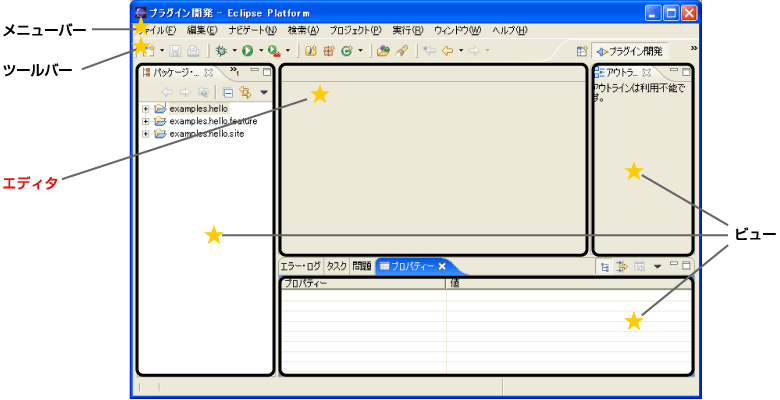780x400 pixels.
Task: Open the Debug dropdown arrow
Action: tap(234, 51)
